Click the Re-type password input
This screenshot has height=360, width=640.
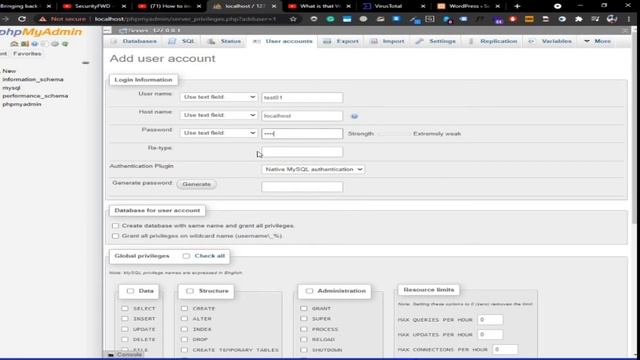[x=302, y=152]
